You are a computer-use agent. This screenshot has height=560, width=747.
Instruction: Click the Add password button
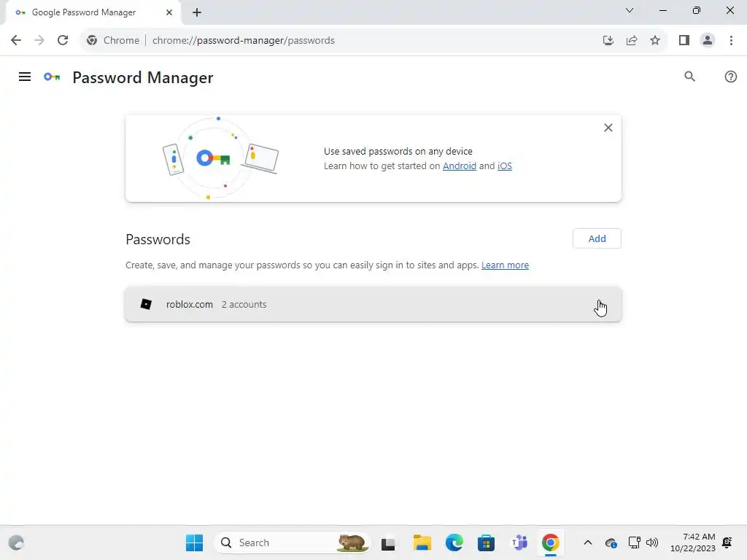(x=597, y=238)
